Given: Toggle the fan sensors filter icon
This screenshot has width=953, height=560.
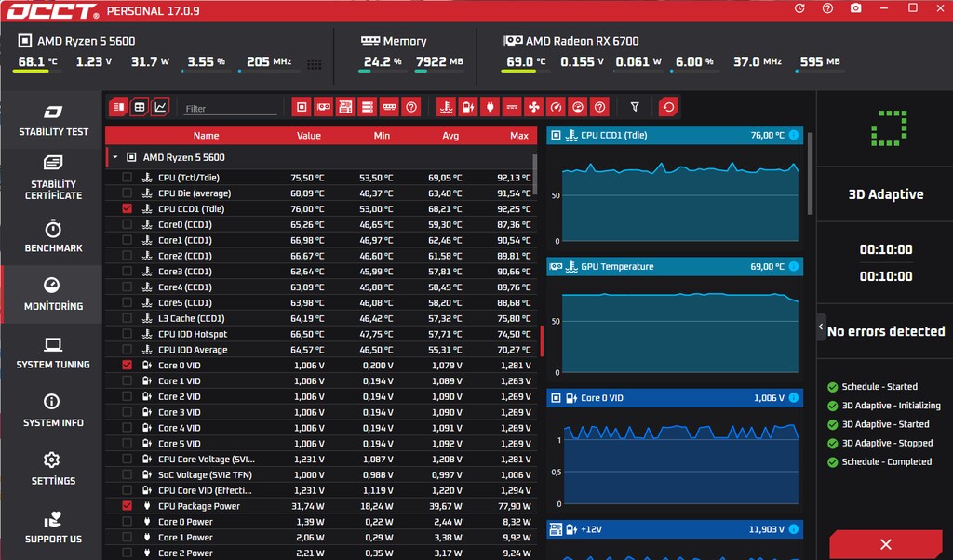Looking at the screenshot, I should [x=533, y=108].
